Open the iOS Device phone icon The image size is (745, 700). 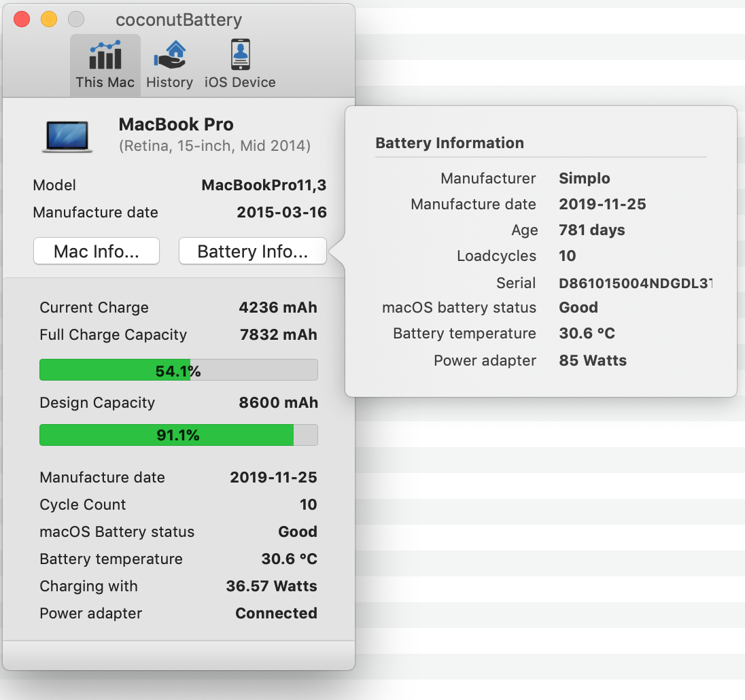(241, 54)
